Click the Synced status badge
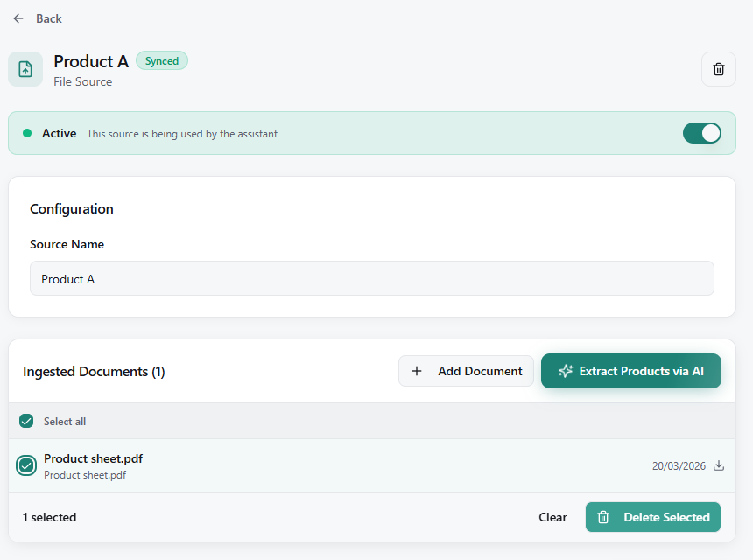 click(162, 61)
